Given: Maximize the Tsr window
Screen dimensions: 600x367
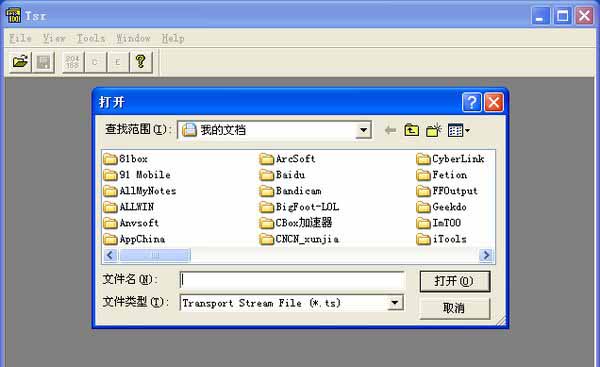Looking at the screenshot, I should 562,16.
